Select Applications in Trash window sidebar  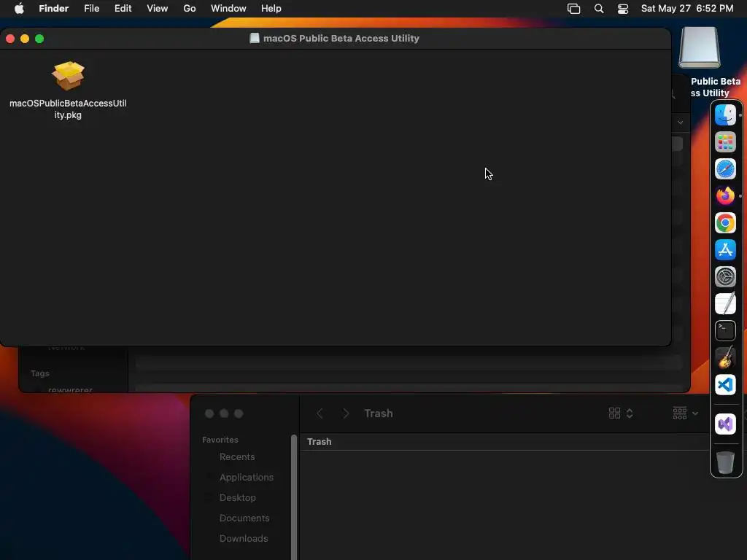(247, 477)
